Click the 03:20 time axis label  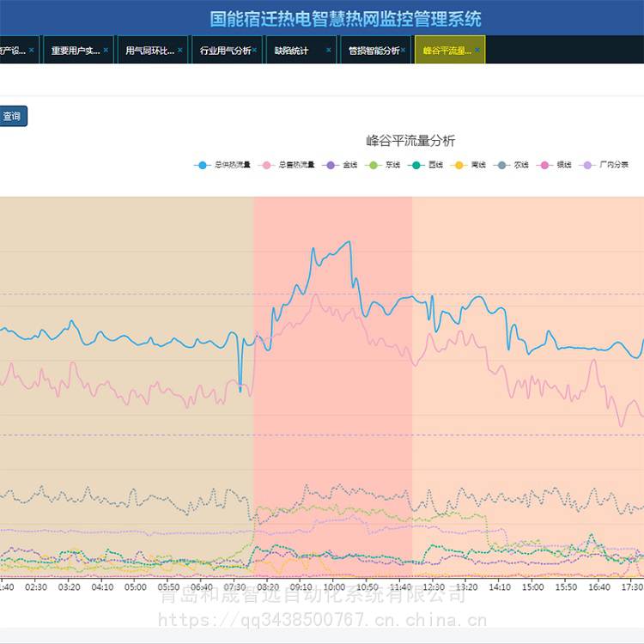click(69, 587)
